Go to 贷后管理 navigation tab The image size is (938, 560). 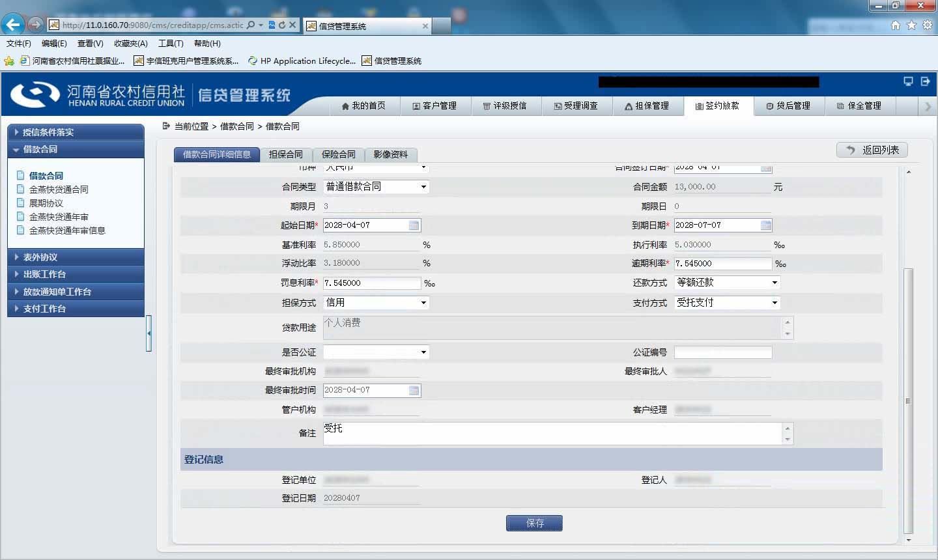[788, 106]
